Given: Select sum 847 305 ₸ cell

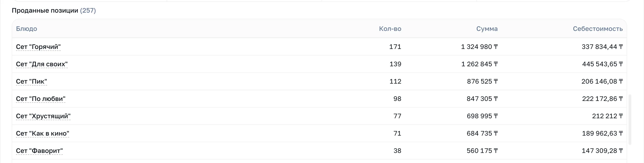Looking at the screenshot, I should tap(482, 99).
